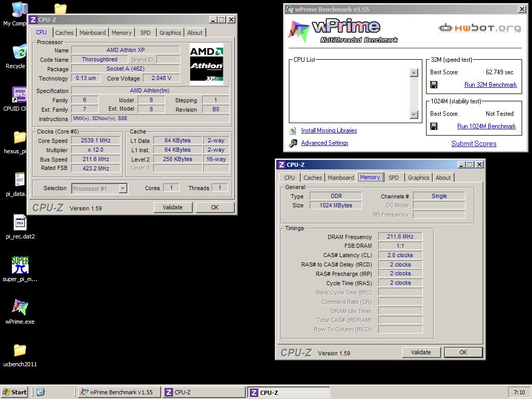The height and width of the screenshot is (399, 532).
Task: Open About tab in CPU-Z CPU window
Action: [195, 33]
